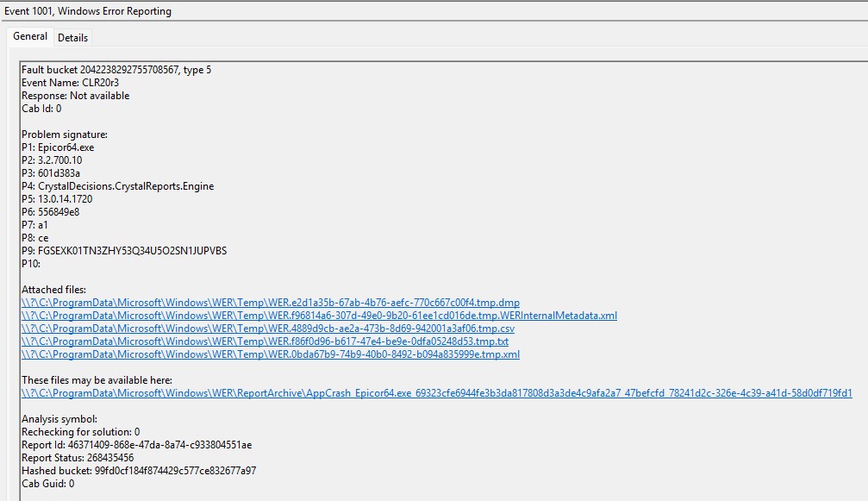Click the 'Attached files:' heading
868x501 pixels.
click(x=53, y=290)
